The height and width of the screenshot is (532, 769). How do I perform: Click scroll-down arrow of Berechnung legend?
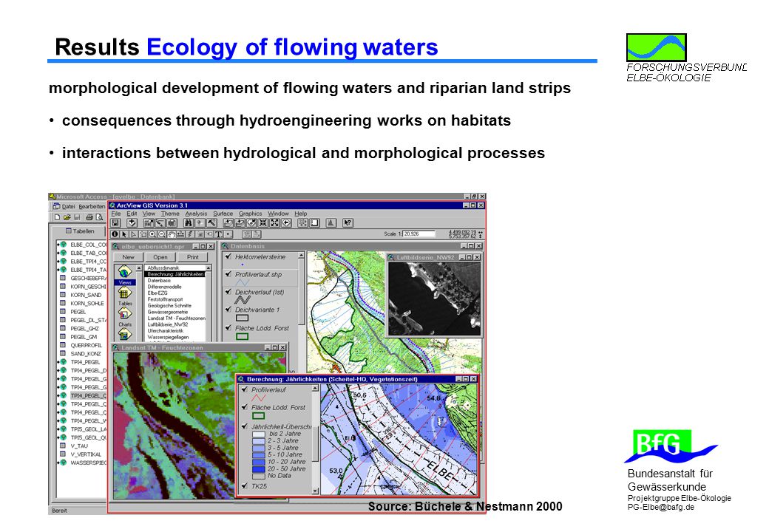click(315, 491)
